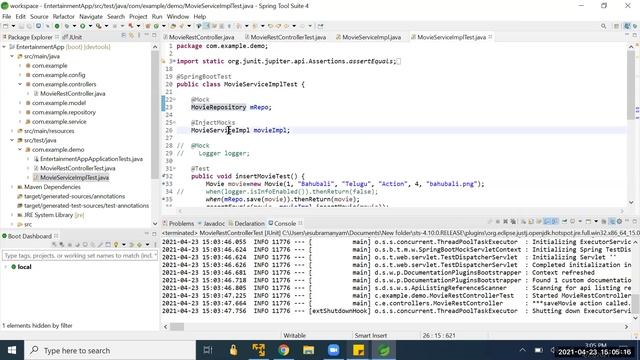Image resolution: width=640 pixels, height=360 pixels.
Task: Click the editor vertical scrollbar
Action: click(631, 86)
